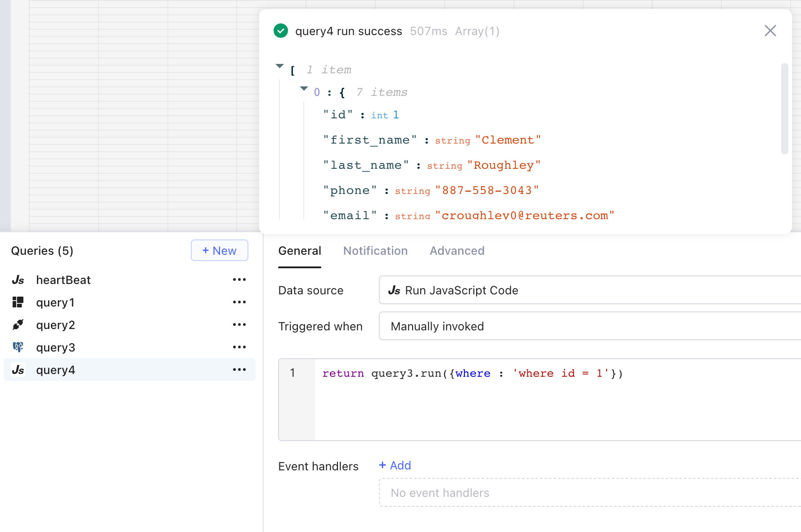Viewport: 801px width, 532px height.
Task: Collapse the object at index 0 in results
Action: click(304, 89)
